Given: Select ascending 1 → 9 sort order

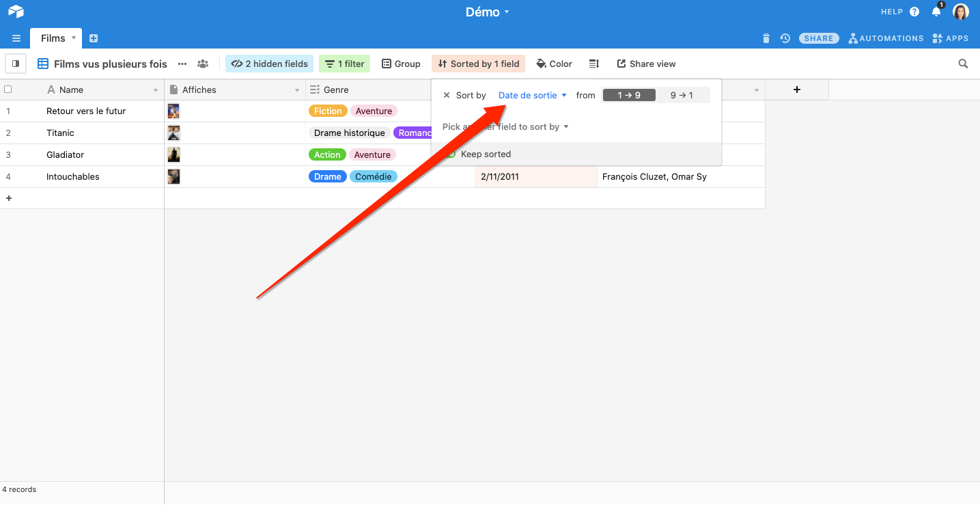Looking at the screenshot, I should tap(629, 95).
